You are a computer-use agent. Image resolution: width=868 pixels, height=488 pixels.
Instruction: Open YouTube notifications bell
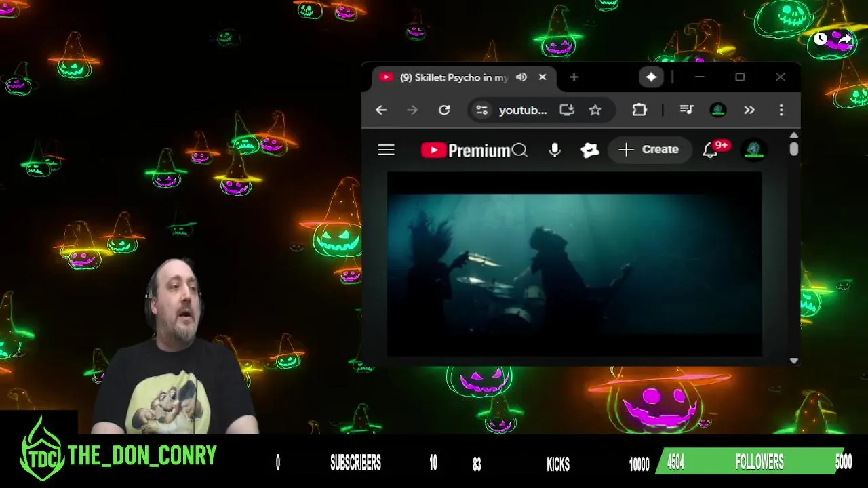[x=710, y=150]
